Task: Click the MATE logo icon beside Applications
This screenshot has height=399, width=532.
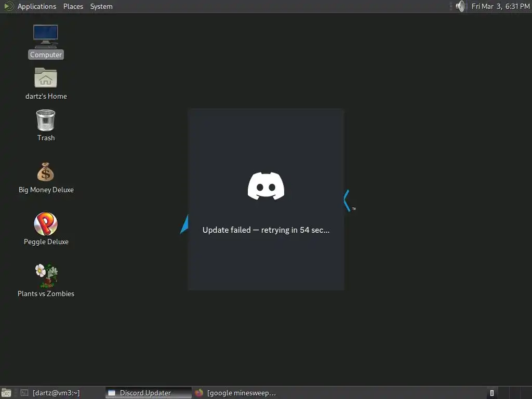Action: (8, 6)
